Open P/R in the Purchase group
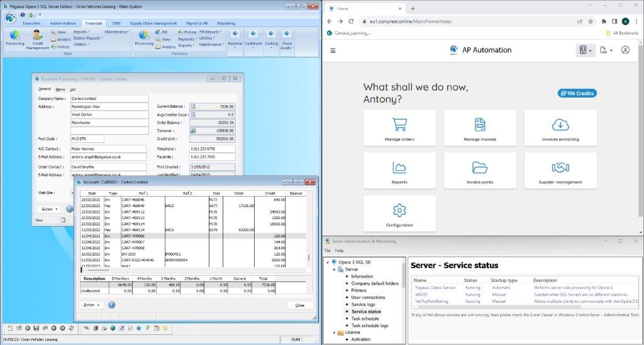Image resolution: width=644 pixels, height=345 pixels. point(162,32)
